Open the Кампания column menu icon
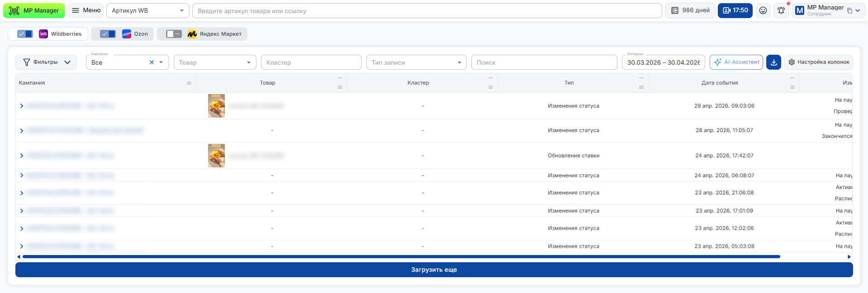Image resolution: width=868 pixels, height=293 pixels. pyautogui.click(x=189, y=83)
